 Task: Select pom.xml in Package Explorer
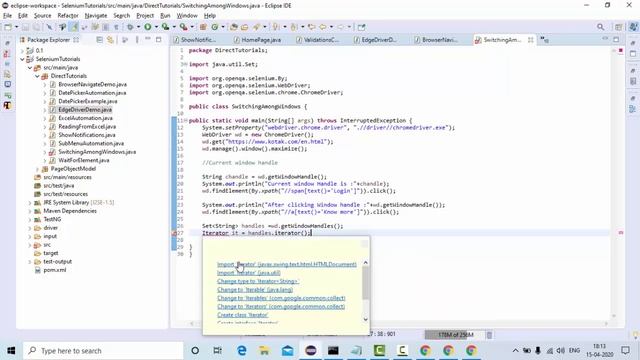click(x=55, y=270)
